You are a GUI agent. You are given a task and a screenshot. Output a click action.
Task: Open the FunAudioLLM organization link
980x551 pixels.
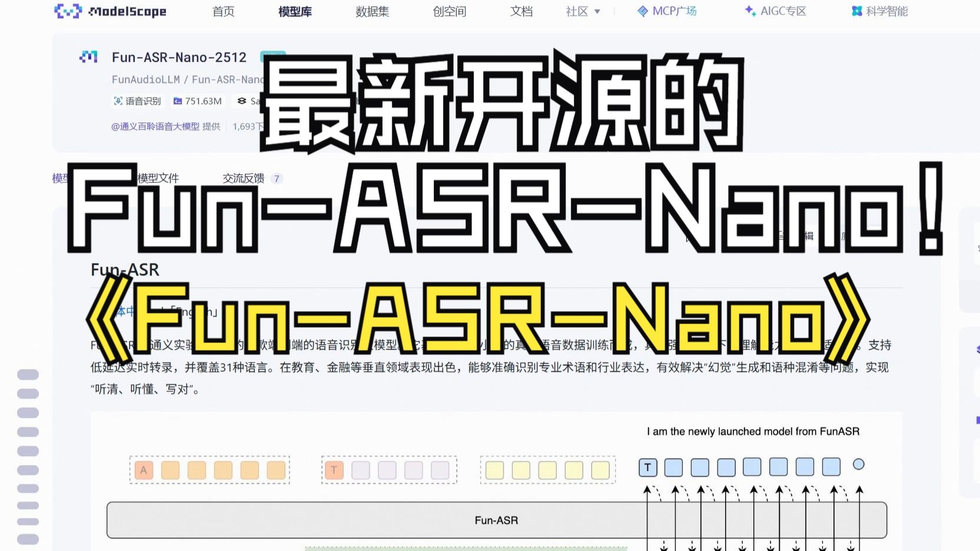tap(146, 79)
